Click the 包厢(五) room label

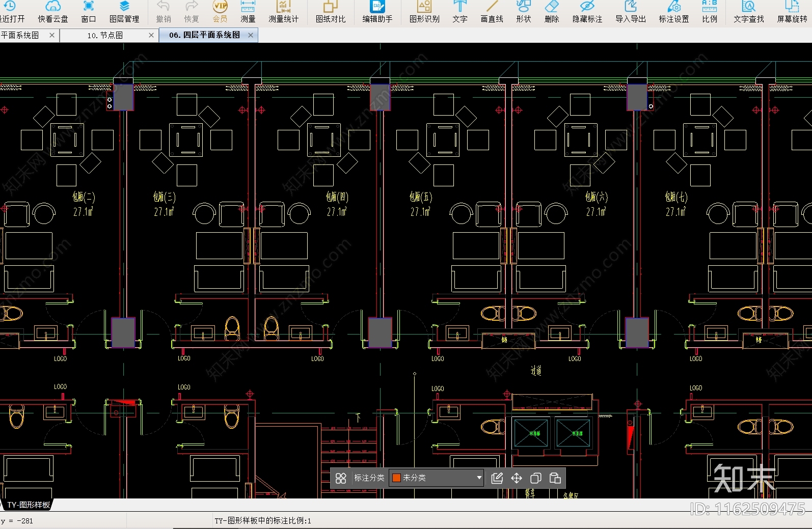click(421, 197)
